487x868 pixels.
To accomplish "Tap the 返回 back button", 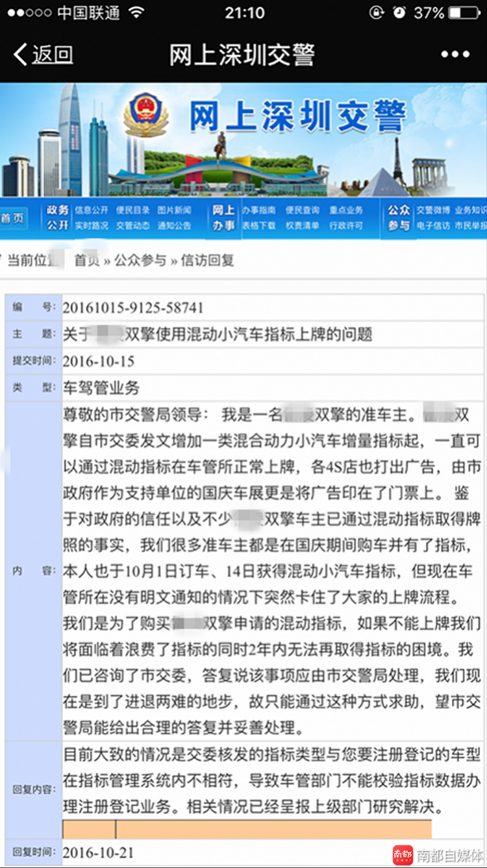I will coord(43,55).
